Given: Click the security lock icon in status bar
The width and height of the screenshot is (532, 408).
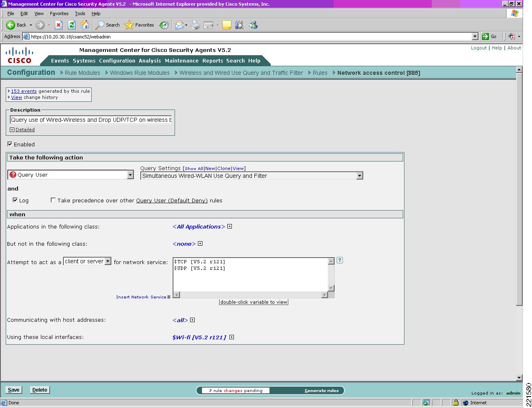Looking at the screenshot, I should click(456, 403).
